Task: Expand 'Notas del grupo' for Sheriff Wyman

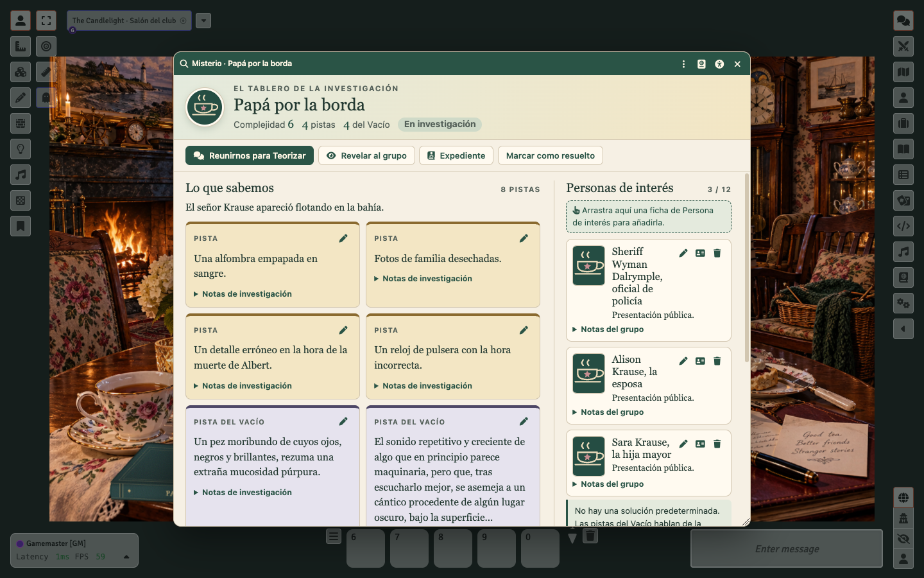Action: [x=608, y=329]
